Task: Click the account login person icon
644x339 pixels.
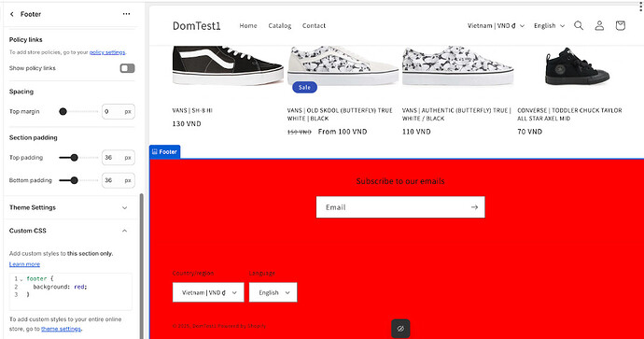Action: click(599, 25)
